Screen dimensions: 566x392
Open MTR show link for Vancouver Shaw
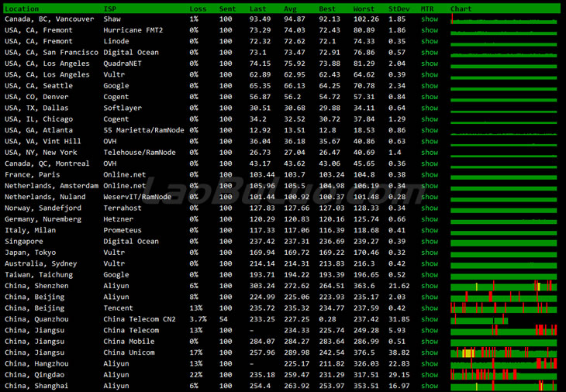(x=430, y=19)
